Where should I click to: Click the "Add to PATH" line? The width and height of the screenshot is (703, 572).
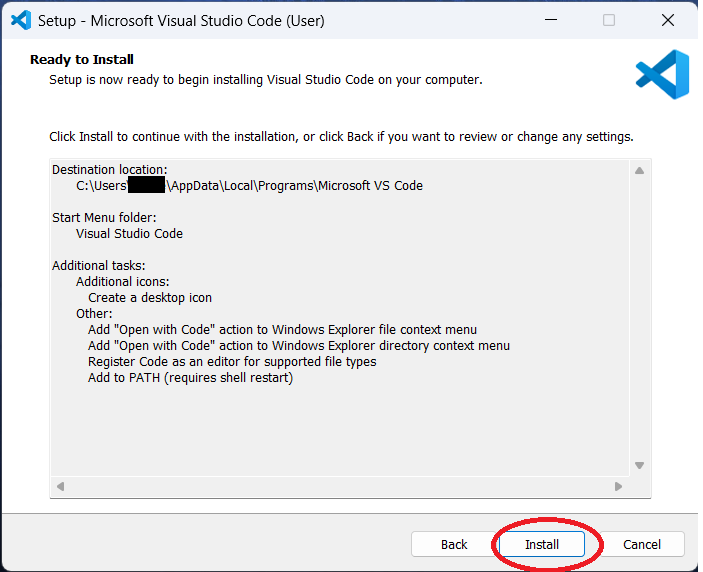click(x=190, y=377)
